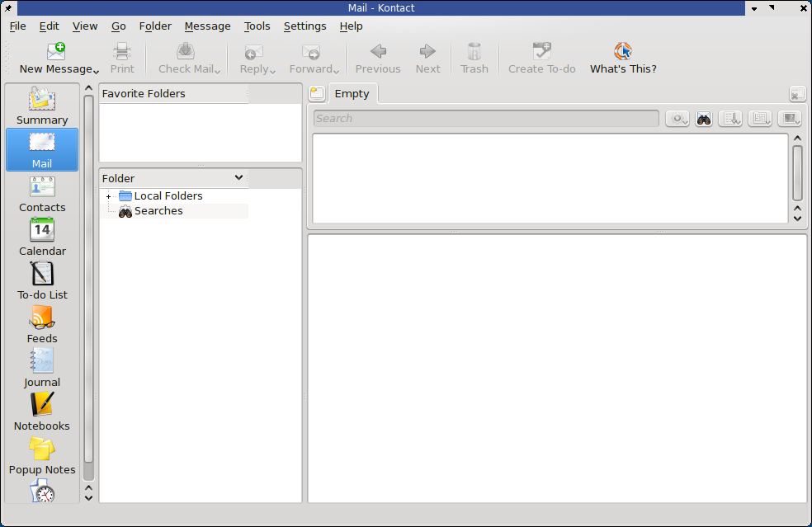Open the search status filter dropdown
Screen dimensions: 812x527
pyautogui.click(x=677, y=119)
